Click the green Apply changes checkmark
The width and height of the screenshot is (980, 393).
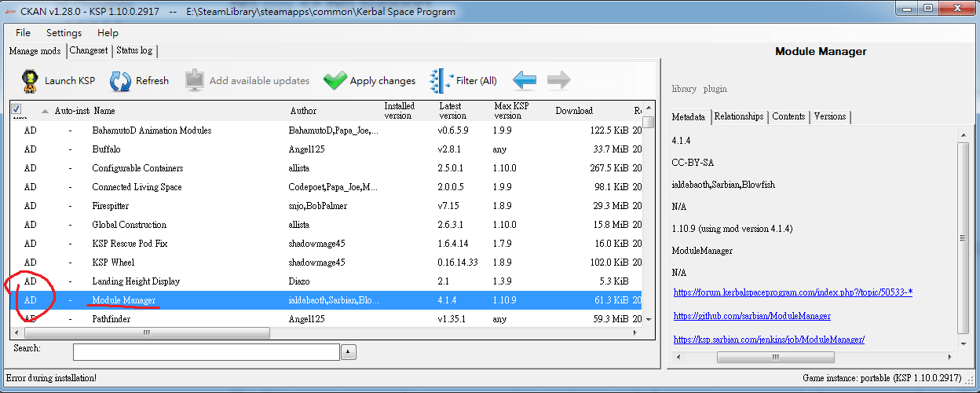pos(335,80)
